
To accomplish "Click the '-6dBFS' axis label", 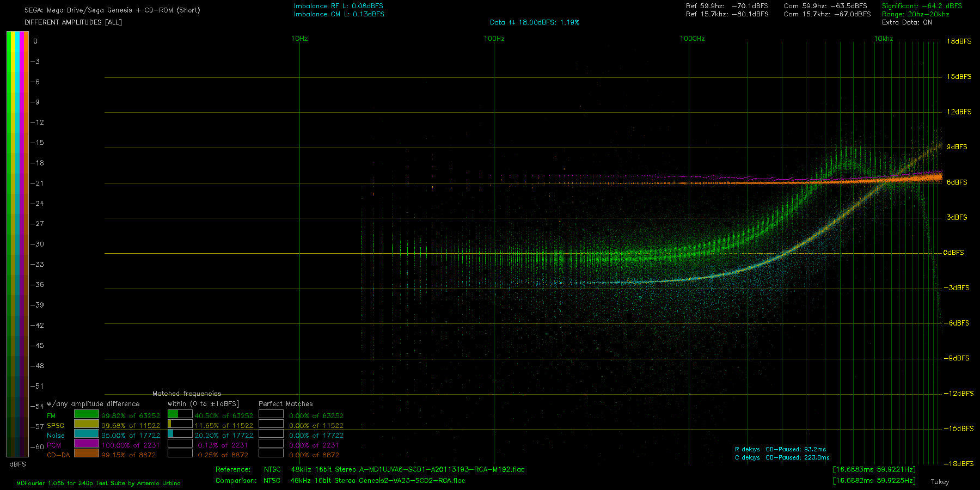I will tap(957, 323).
